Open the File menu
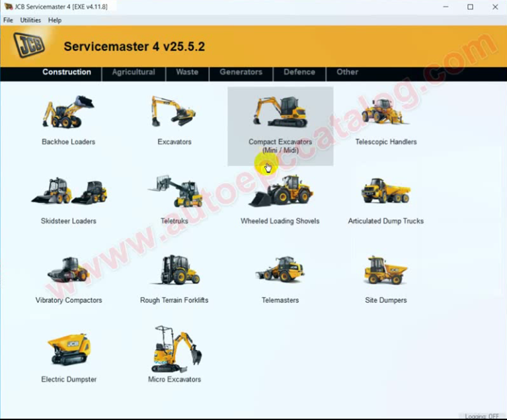Screen dimensions: 507x420 click(8, 20)
